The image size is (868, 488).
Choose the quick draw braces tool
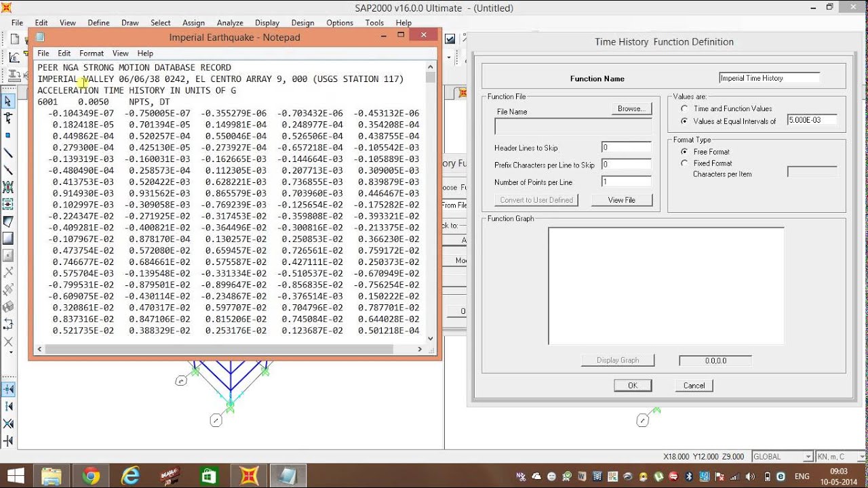8,187
